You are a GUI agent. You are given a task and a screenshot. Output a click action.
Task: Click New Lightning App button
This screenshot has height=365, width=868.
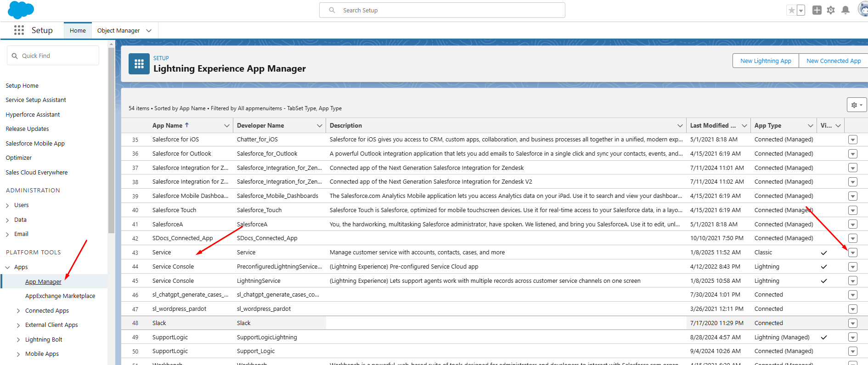[x=766, y=61]
